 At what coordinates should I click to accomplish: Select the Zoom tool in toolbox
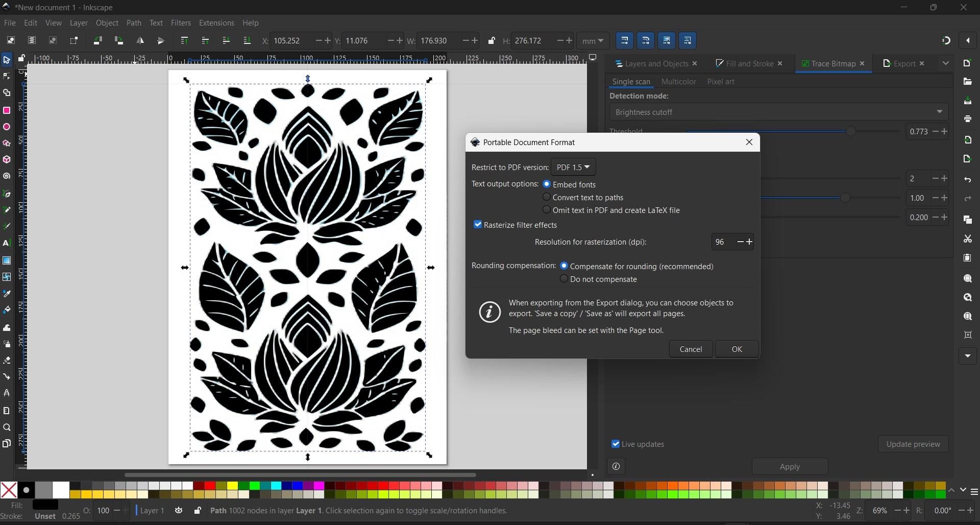7,427
